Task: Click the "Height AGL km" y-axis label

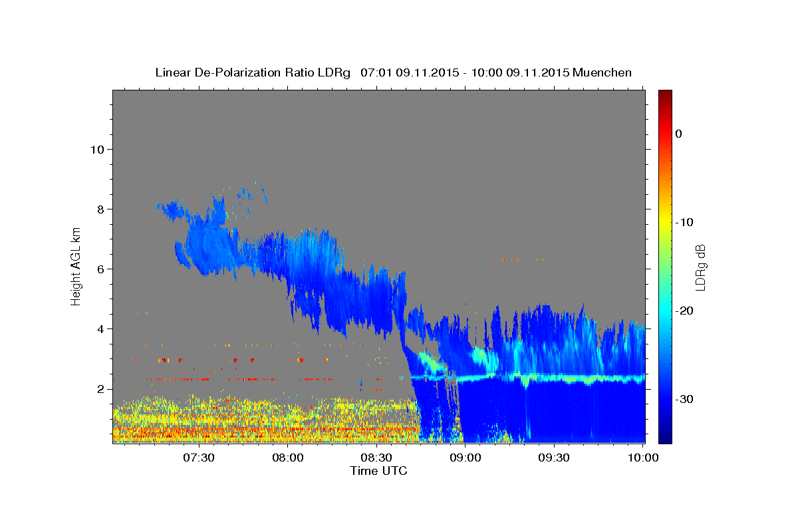Action: tap(76, 266)
